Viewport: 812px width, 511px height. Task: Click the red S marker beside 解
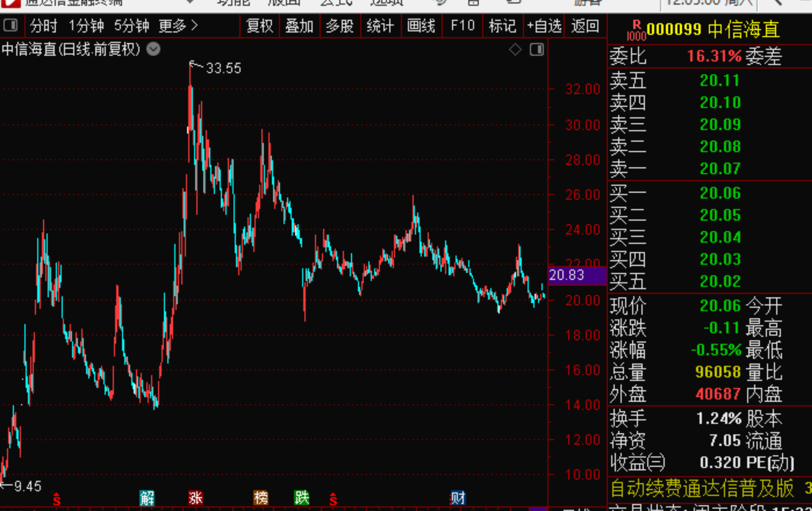point(57,499)
